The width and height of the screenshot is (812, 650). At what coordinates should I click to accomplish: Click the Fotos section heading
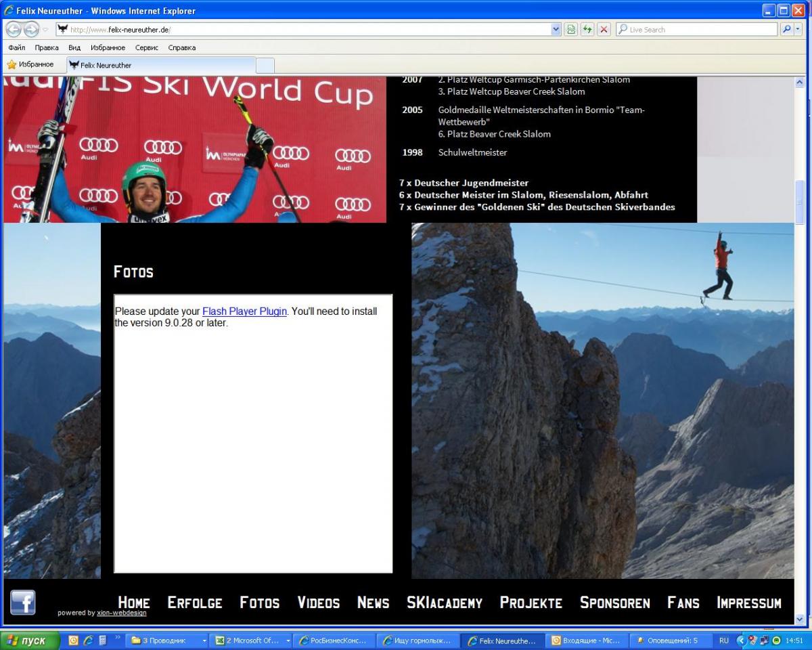(133, 272)
